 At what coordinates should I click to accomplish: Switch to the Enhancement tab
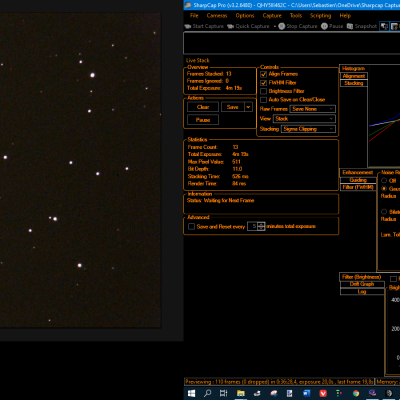click(x=358, y=172)
